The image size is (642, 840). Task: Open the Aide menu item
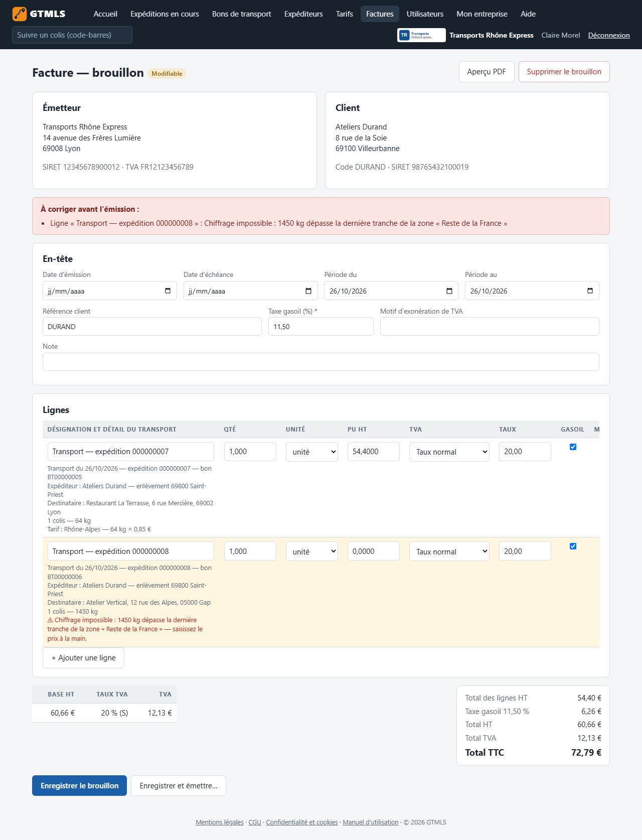click(x=528, y=14)
